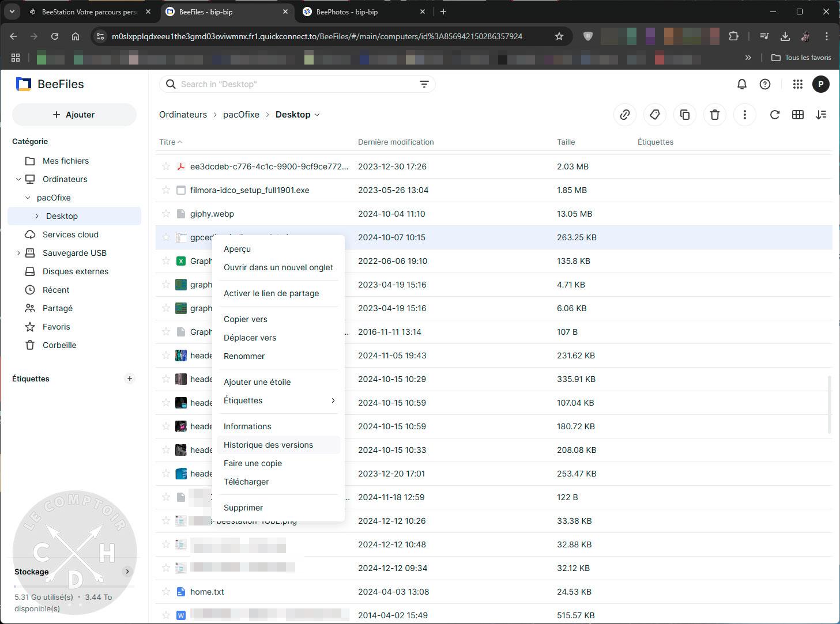Open the Desktop breadcrumb dropdown
The height and width of the screenshot is (624, 840).
tap(317, 115)
